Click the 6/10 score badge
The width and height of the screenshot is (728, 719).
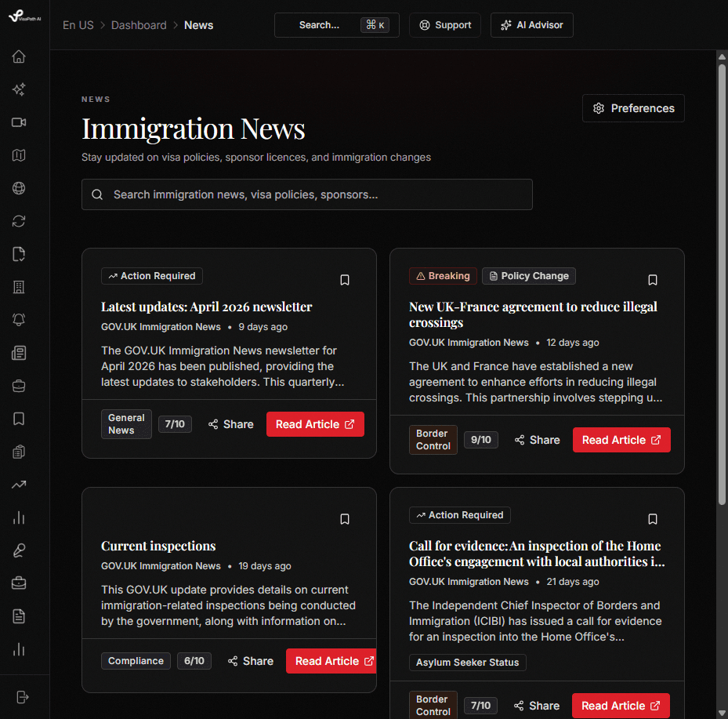click(x=194, y=661)
